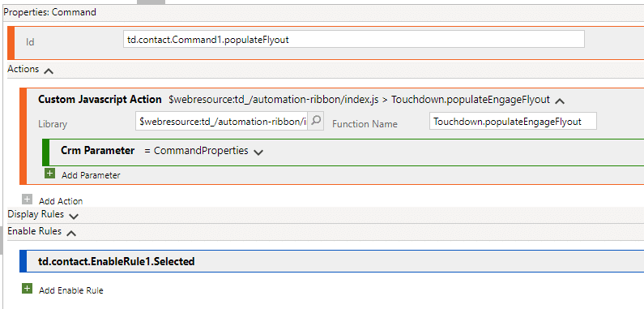Click the Enable Rules section header
Image resolution: width=644 pixels, height=309 pixels.
pyautogui.click(x=35, y=231)
